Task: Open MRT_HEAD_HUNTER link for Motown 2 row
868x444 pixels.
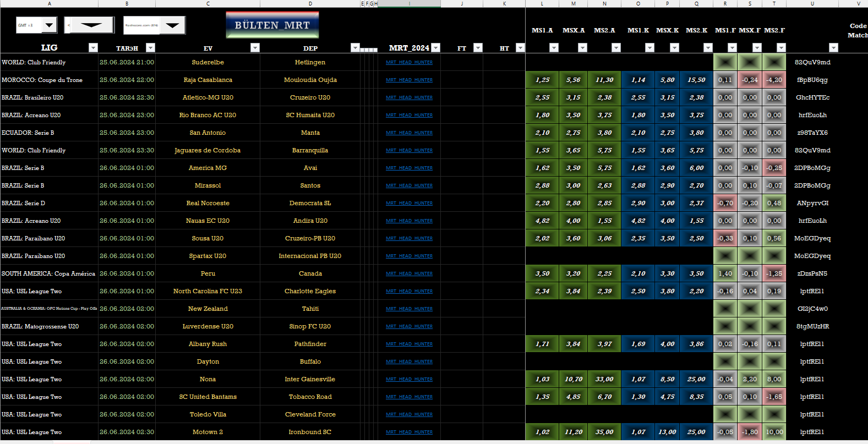Action: [x=409, y=432]
